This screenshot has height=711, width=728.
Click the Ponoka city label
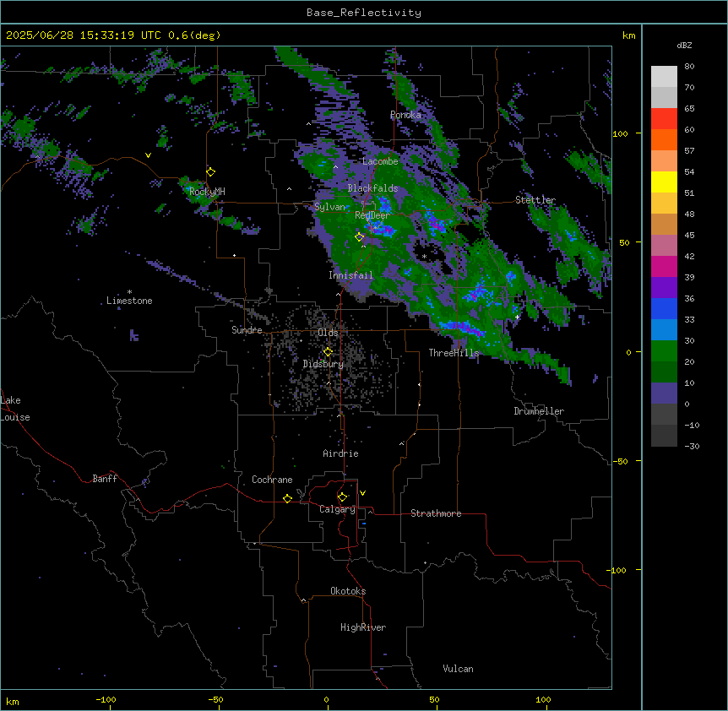[405, 115]
